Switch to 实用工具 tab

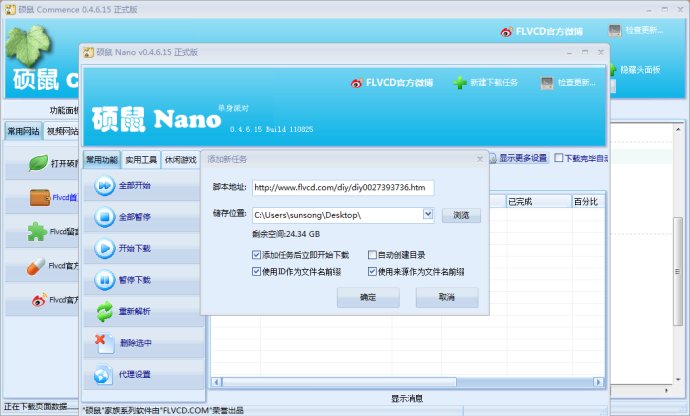(141, 160)
